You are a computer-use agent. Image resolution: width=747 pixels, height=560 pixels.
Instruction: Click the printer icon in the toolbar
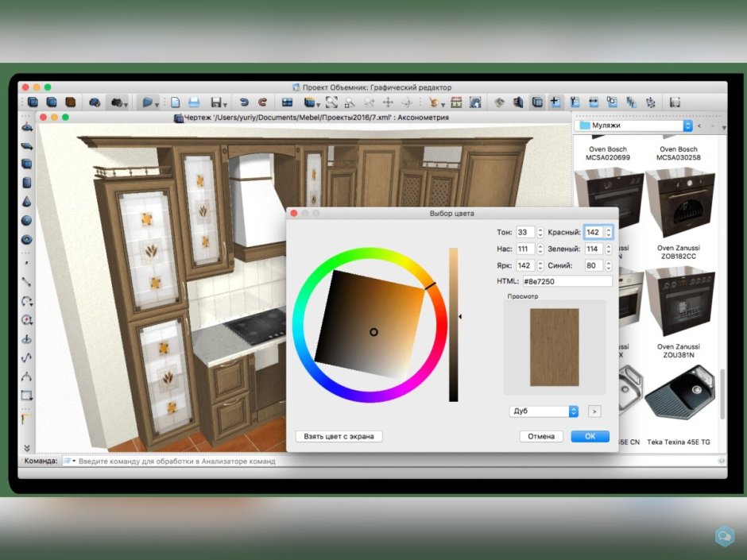[194, 102]
